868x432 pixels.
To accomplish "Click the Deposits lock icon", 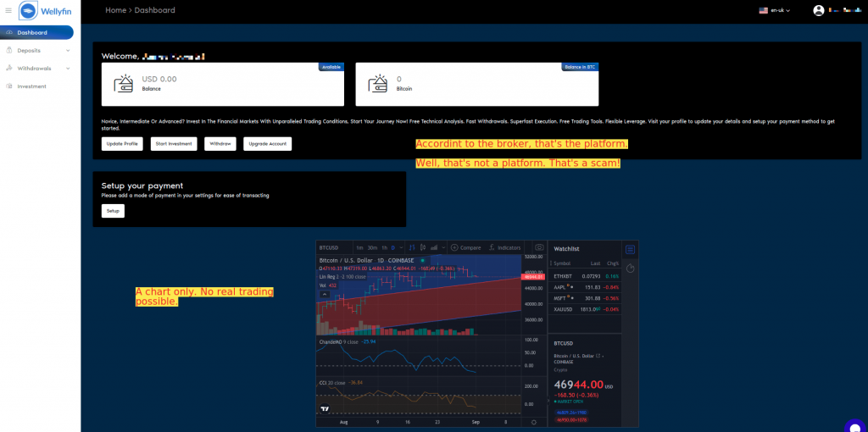I will click(8, 50).
